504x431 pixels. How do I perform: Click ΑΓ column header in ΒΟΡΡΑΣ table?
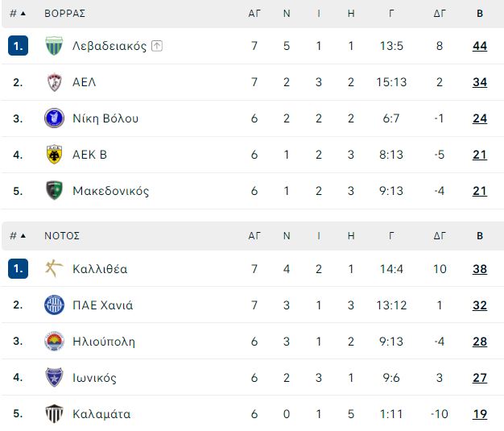pos(254,14)
